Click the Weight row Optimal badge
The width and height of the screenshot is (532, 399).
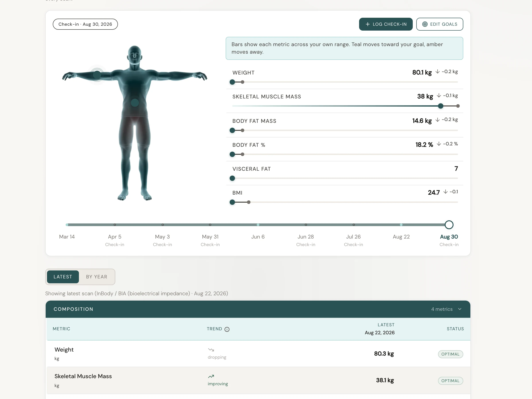pyautogui.click(x=450, y=354)
